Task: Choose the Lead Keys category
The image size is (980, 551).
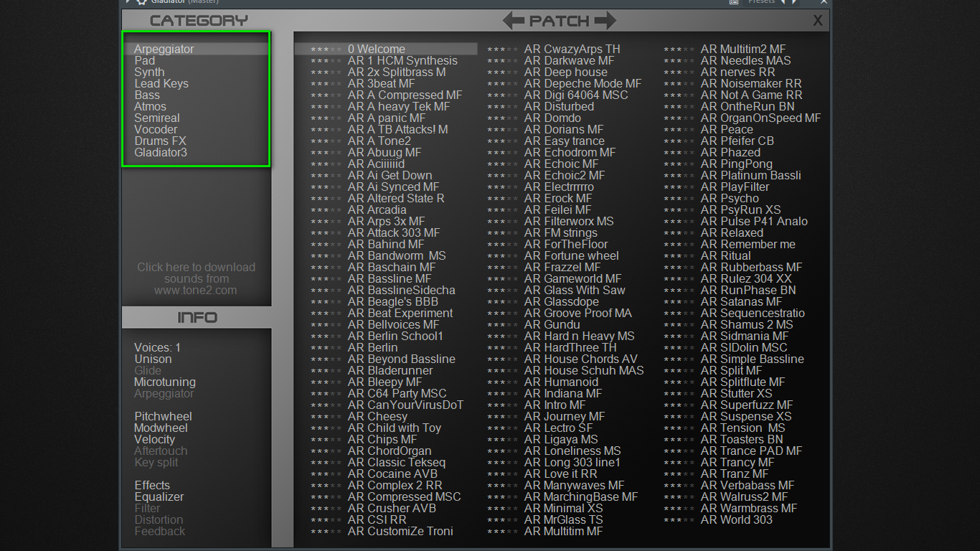Action: [x=161, y=84]
